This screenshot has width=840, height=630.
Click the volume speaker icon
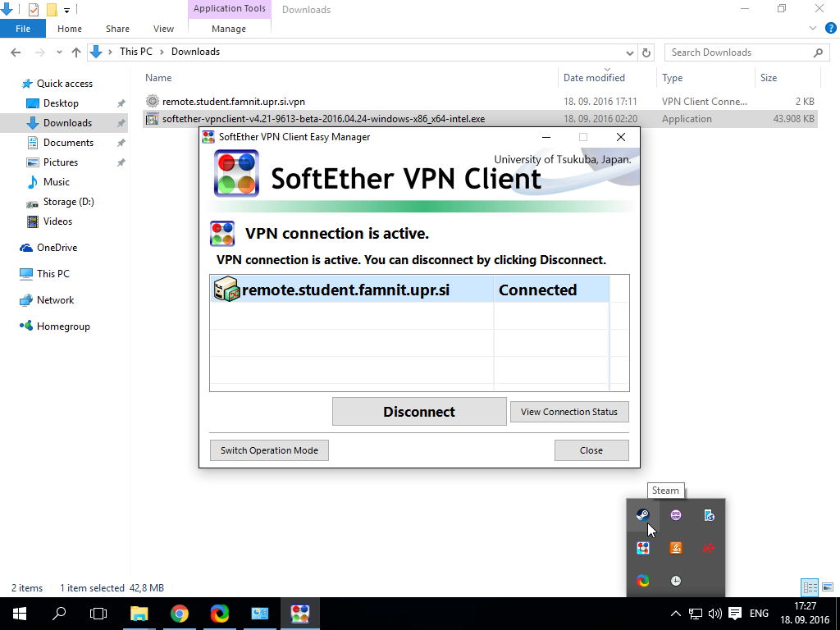pyautogui.click(x=714, y=614)
